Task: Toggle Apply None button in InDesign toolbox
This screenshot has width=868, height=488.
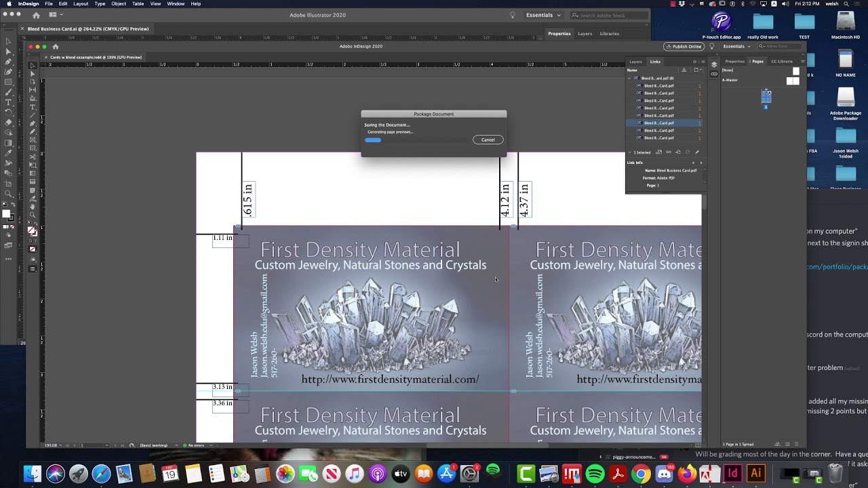Action: pyautogui.click(x=33, y=249)
